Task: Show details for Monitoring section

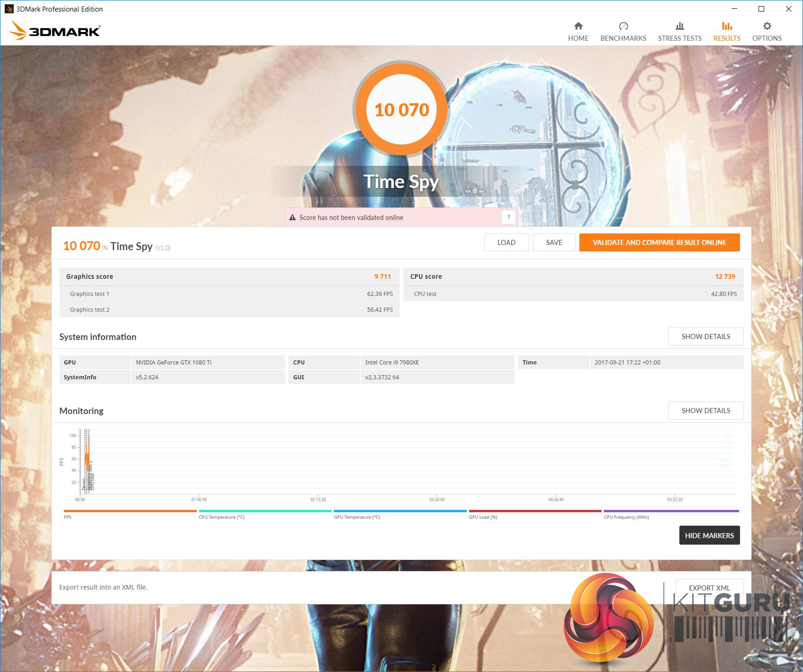Action: click(705, 411)
